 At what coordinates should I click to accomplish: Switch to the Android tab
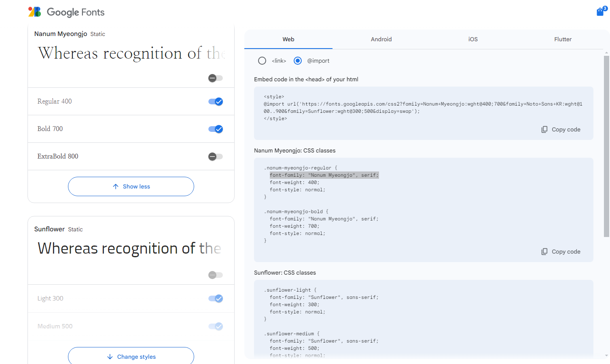[381, 39]
